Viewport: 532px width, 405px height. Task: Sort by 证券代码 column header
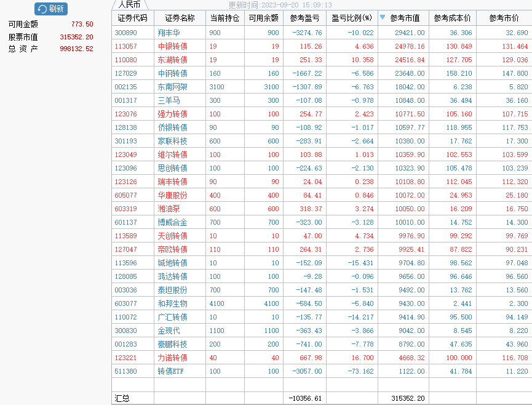pyautogui.click(x=132, y=18)
